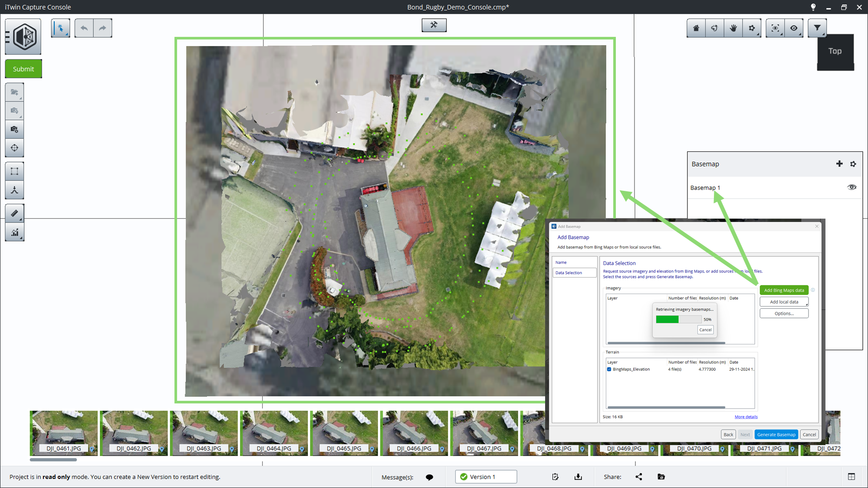Open the More details link
Viewport: 868px width, 488px height.
click(x=746, y=417)
